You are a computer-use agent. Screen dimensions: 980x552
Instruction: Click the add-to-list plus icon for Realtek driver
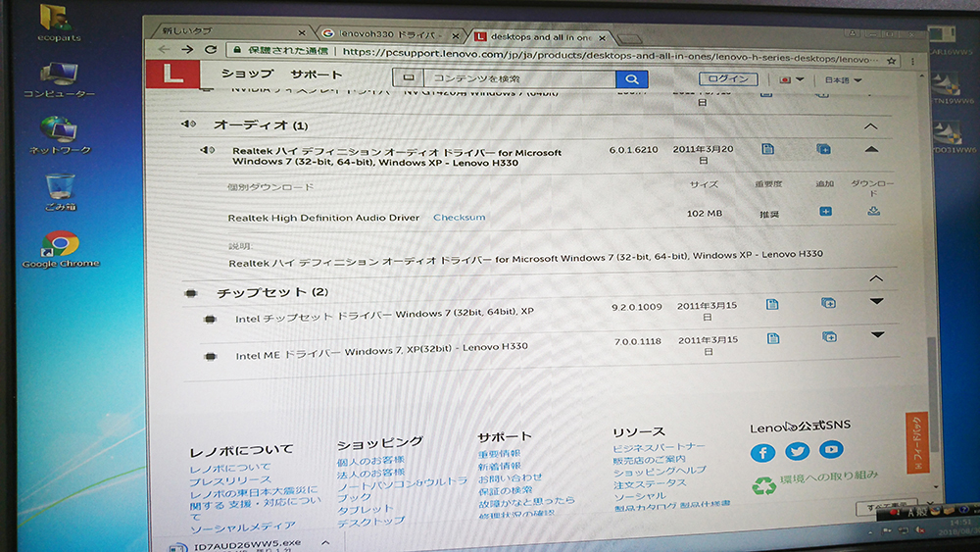(825, 211)
